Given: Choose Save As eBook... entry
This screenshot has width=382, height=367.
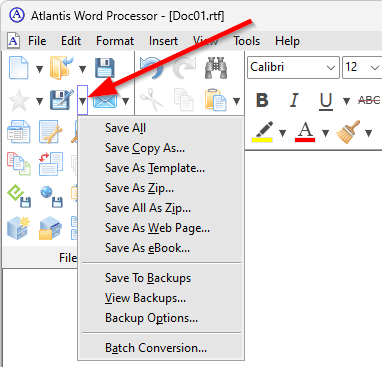Looking at the screenshot, I should point(161,248).
